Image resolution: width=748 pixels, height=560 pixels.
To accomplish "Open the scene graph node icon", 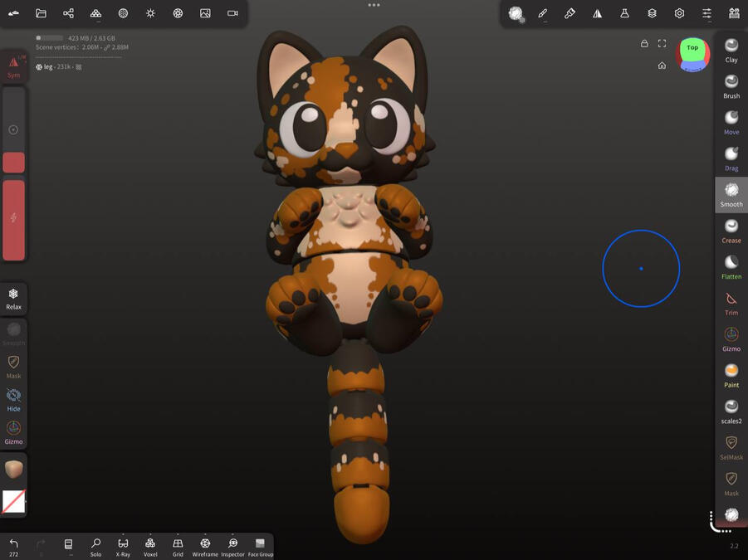I will [68, 12].
